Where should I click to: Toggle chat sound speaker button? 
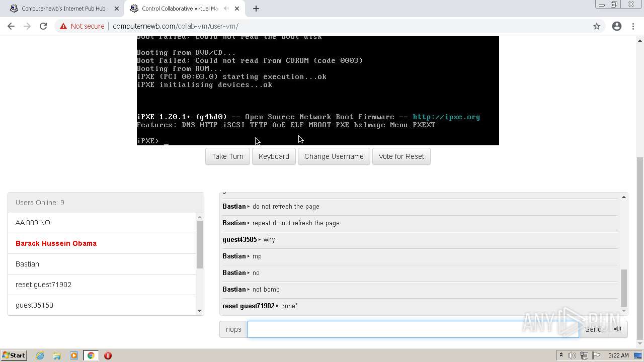point(618,329)
